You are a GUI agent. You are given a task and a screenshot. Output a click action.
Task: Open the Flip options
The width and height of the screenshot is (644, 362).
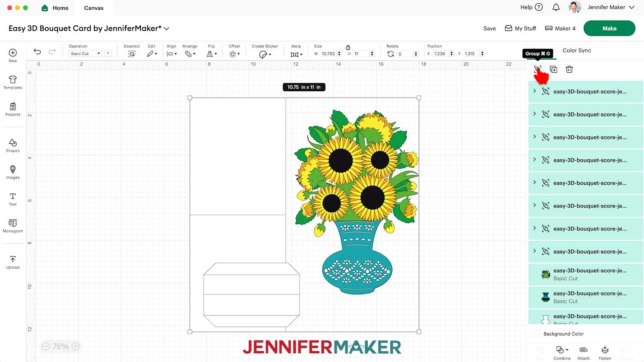pyautogui.click(x=211, y=54)
